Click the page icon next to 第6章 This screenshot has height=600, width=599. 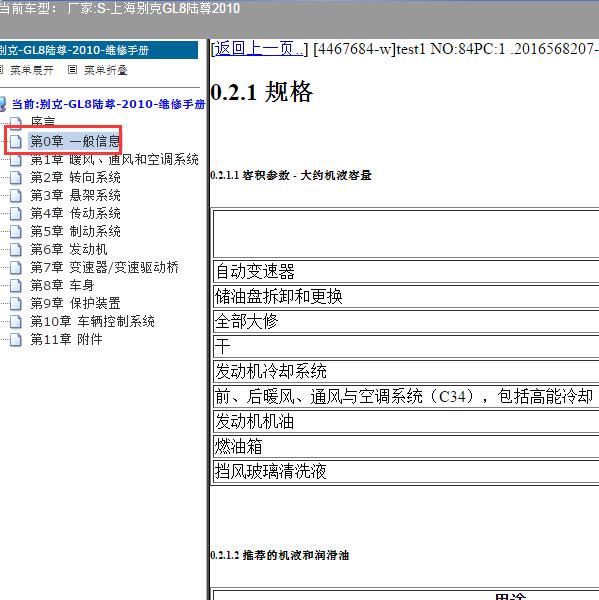click(15, 249)
